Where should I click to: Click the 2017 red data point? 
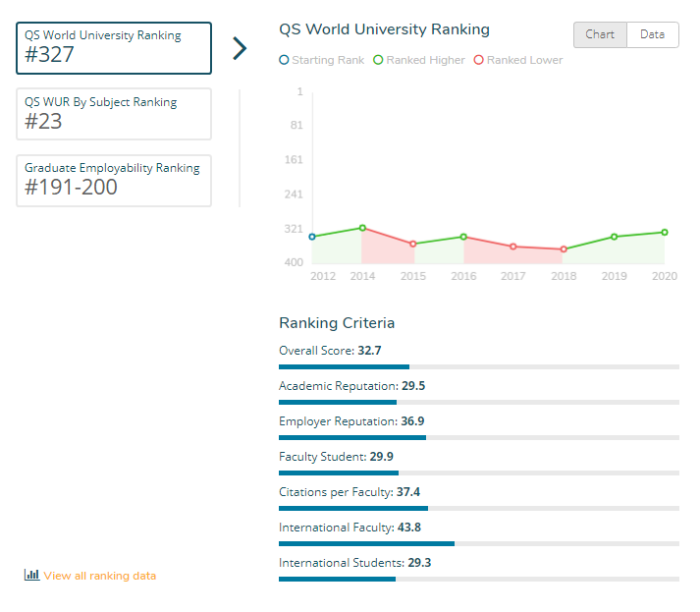click(512, 247)
